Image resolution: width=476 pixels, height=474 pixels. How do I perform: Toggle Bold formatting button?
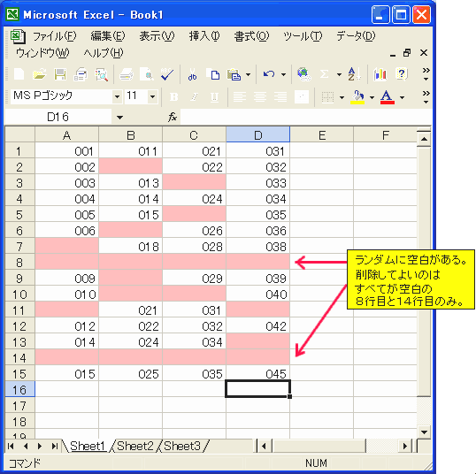174,97
